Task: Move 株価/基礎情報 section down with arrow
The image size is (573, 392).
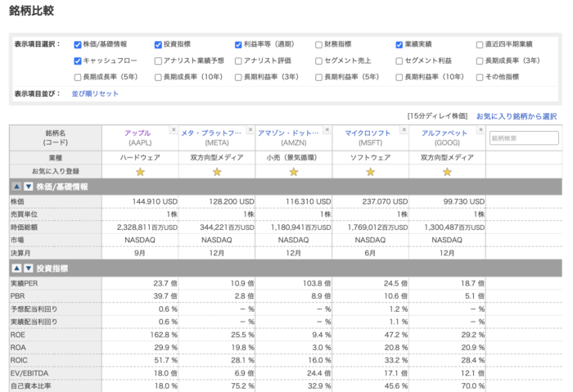Action: [29, 187]
